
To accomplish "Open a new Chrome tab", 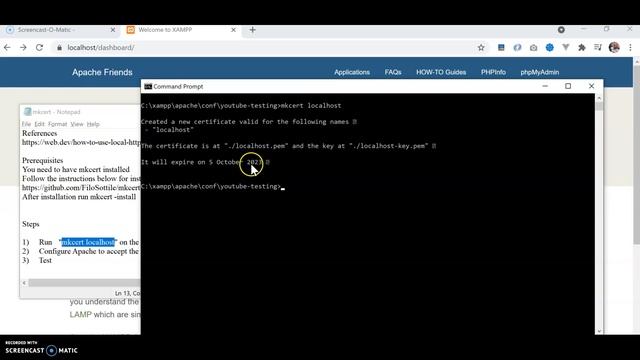I will (253, 30).
